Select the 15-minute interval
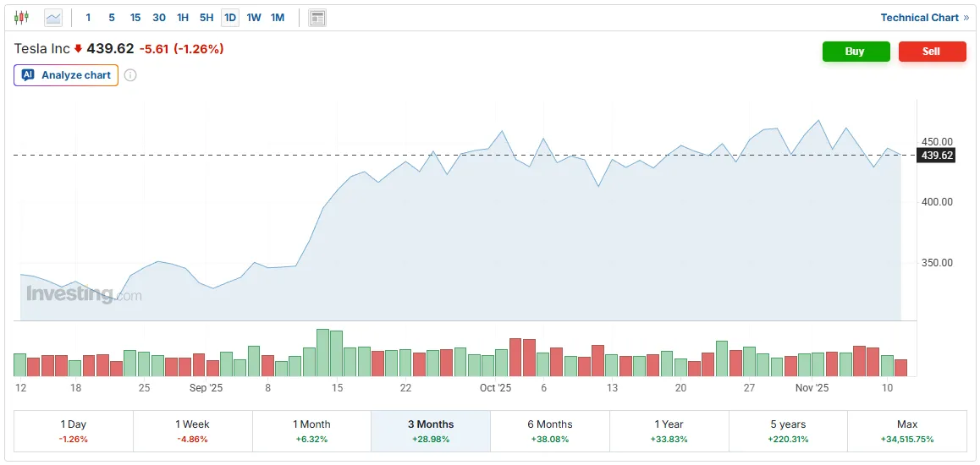 135,18
